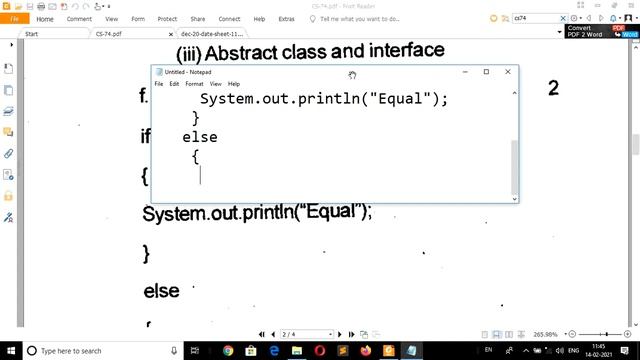Open Windows Start menu
Screen dimensions: 640x360
(x=11, y=351)
